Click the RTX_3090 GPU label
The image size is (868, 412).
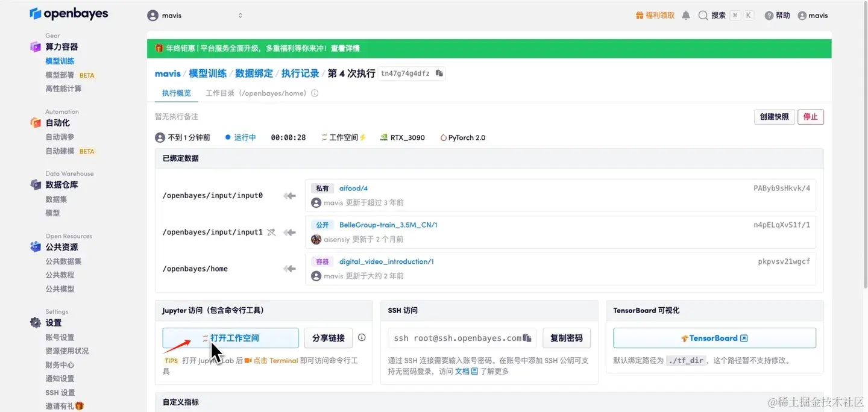tap(403, 137)
